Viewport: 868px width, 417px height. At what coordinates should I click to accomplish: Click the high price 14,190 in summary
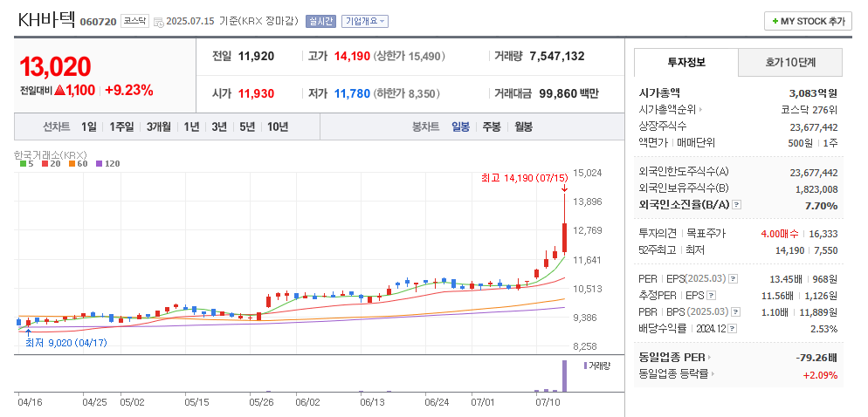click(x=352, y=56)
